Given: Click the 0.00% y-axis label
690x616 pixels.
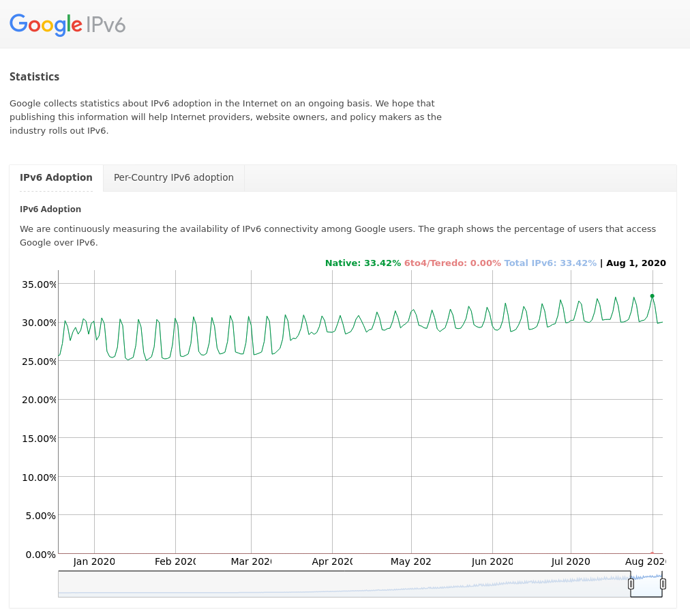Looking at the screenshot, I should point(40,555).
